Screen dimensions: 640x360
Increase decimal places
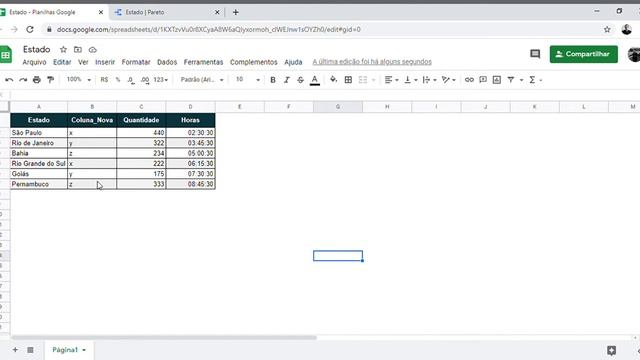[145, 80]
